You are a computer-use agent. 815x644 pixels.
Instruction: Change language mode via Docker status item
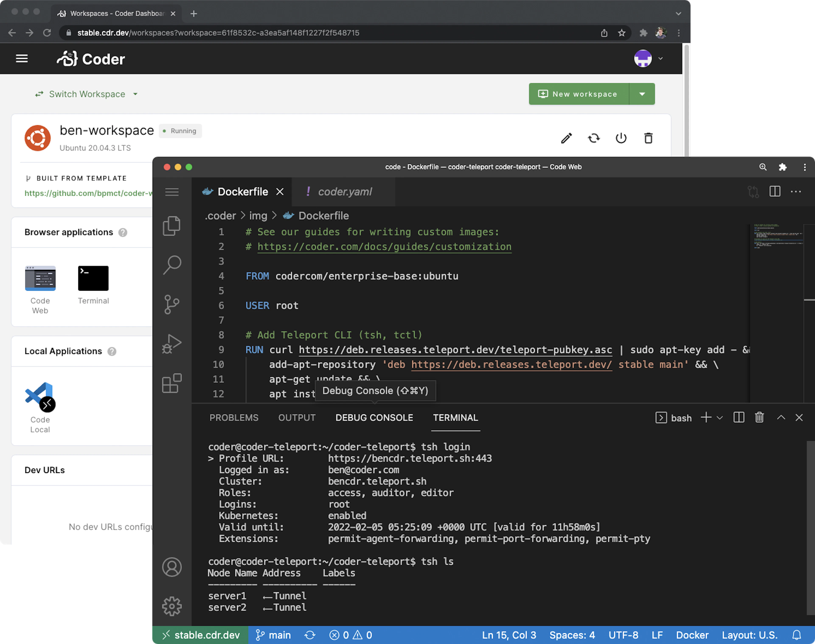692,635
